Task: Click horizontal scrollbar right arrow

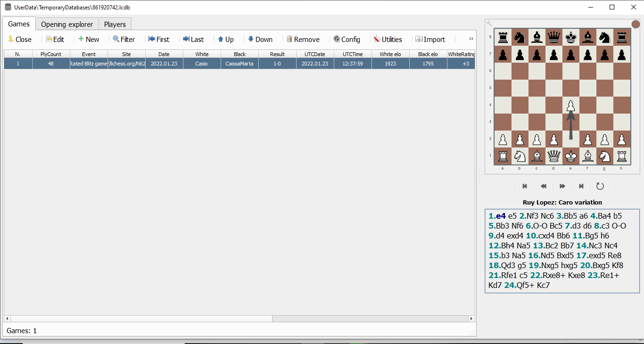Action: tap(472, 319)
